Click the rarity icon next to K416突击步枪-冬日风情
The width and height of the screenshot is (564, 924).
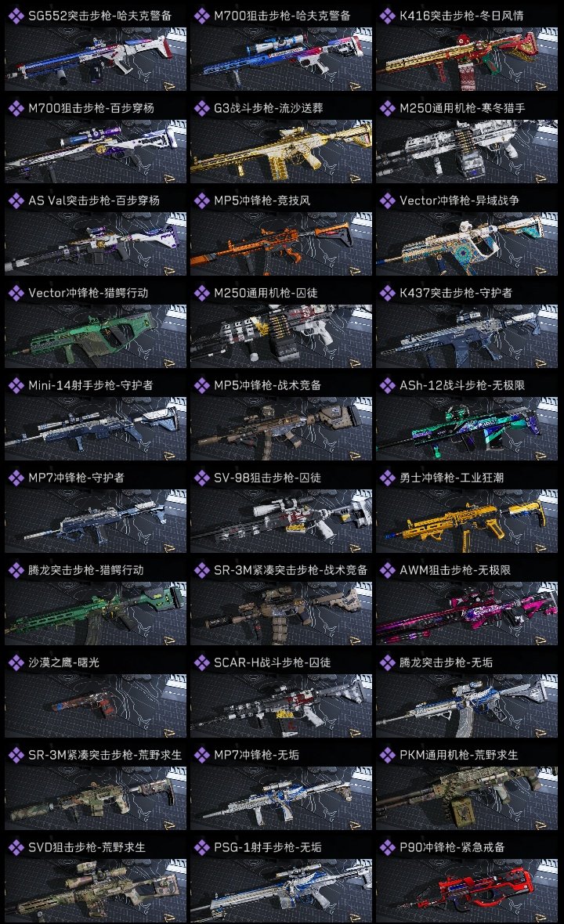click(387, 16)
